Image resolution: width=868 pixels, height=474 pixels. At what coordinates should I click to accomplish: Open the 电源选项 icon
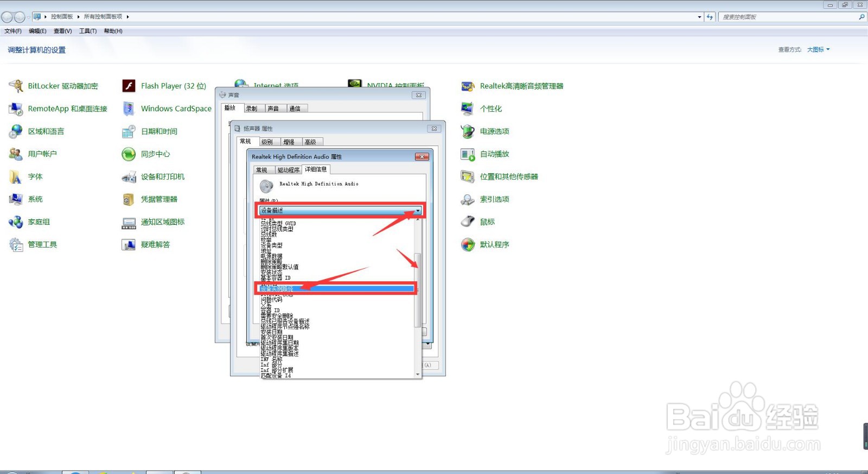click(468, 131)
